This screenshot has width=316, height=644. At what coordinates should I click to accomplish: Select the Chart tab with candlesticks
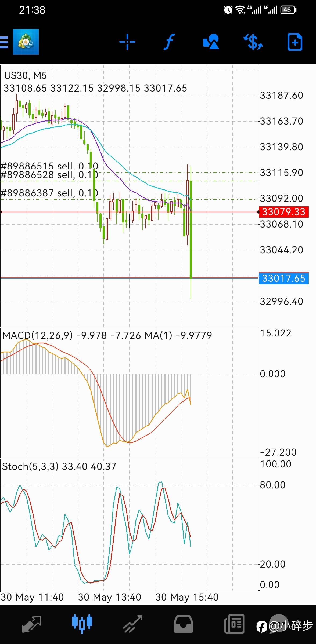click(x=82, y=624)
